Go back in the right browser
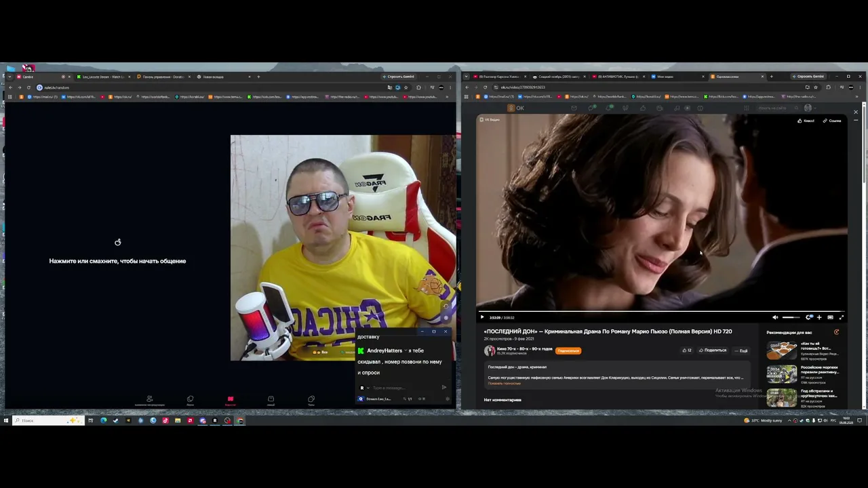Image resolution: width=868 pixels, height=488 pixels. (x=467, y=87)
